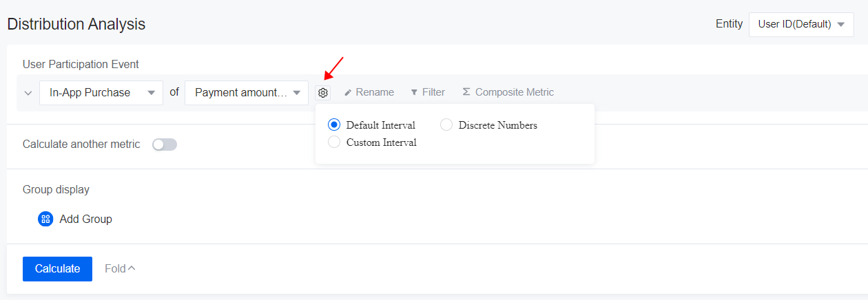Open the Entity User ID dropdown
Viewport: 868px width, 300px height.
click(800, 24)
